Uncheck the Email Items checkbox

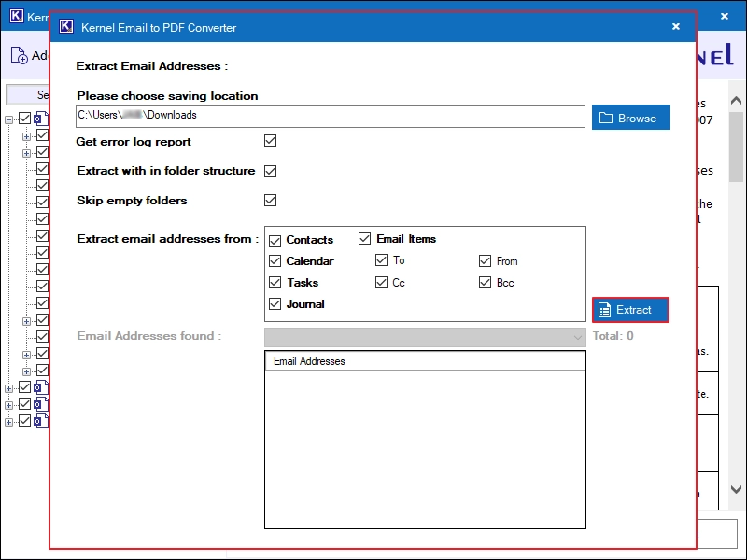364,239
